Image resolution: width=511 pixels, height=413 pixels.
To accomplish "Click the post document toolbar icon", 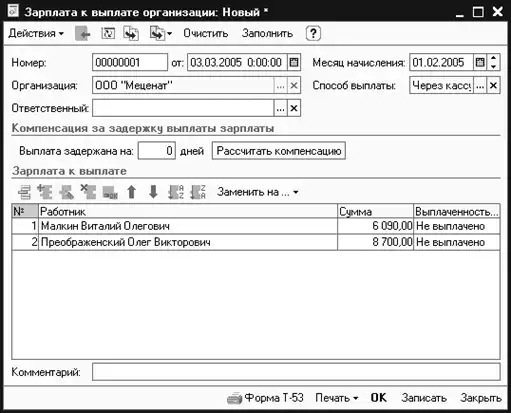I will [x=131, y=34].
